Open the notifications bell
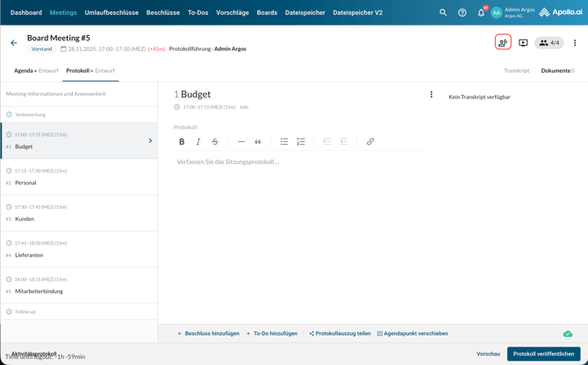 coord(481,13)
